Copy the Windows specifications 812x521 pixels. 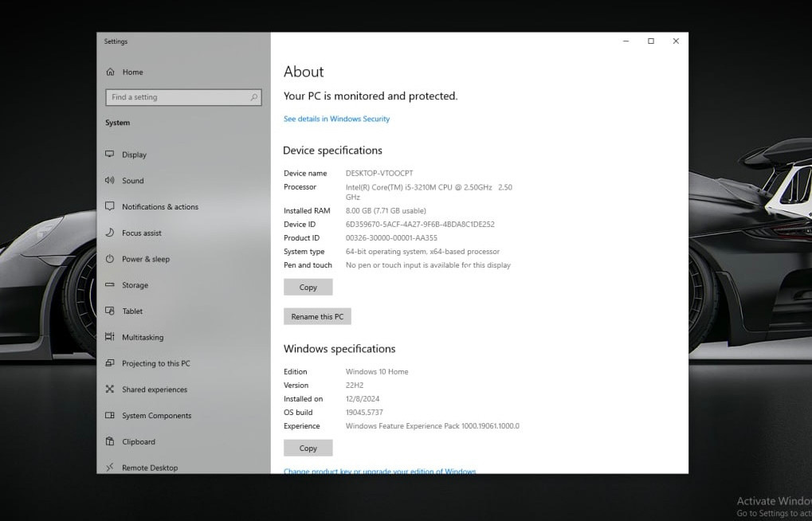[x=308, y=448]
